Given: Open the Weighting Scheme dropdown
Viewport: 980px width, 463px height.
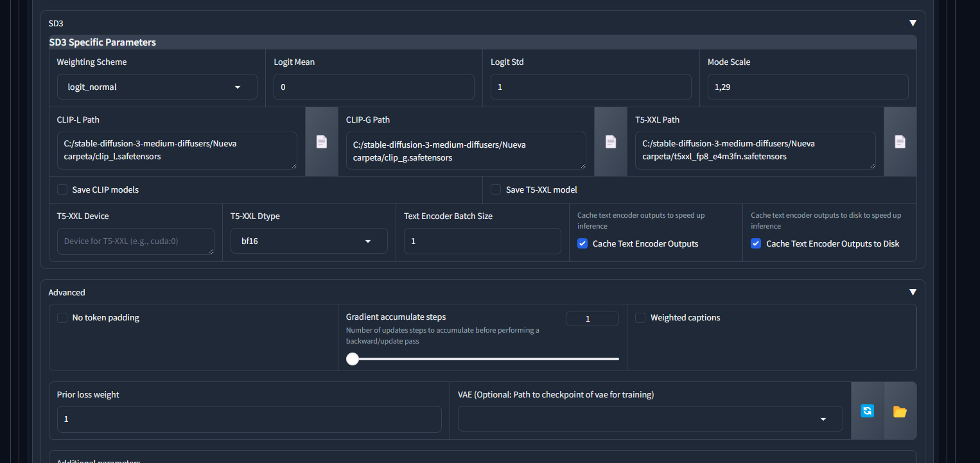Looking at the screenshot, I should [x=157, y=87].
